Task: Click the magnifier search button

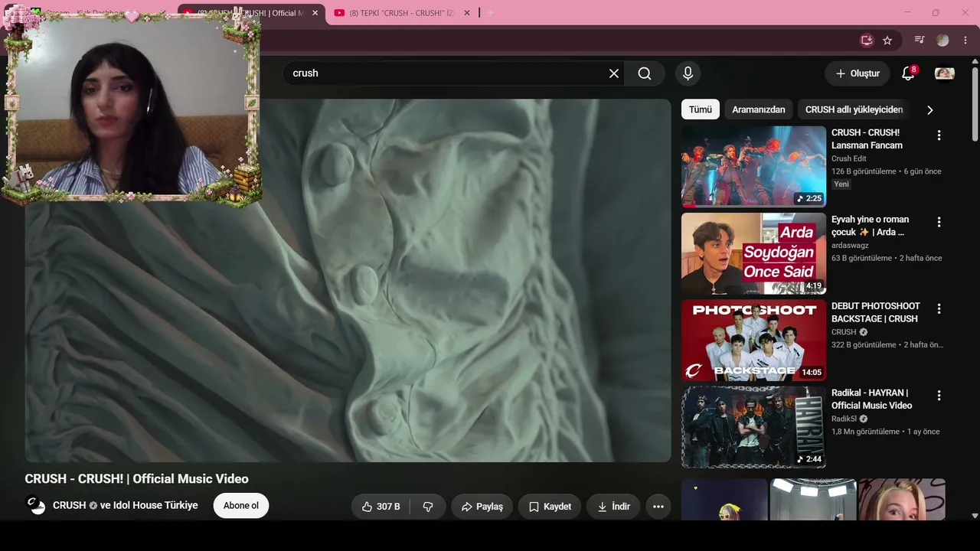Action: [x=645, y=73]
